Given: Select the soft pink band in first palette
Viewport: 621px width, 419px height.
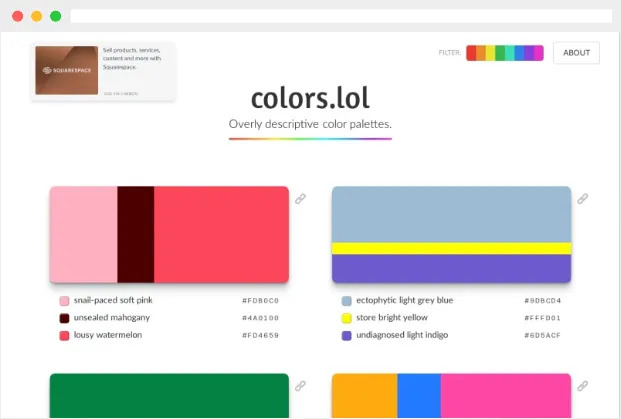Looking at the screenshot, I should click(84, 234).
